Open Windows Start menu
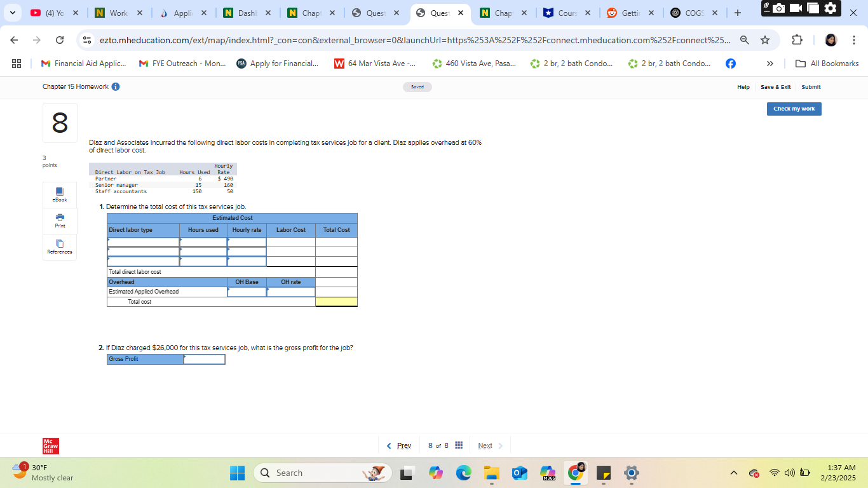 pyautogui.click(x=237, y=473)
